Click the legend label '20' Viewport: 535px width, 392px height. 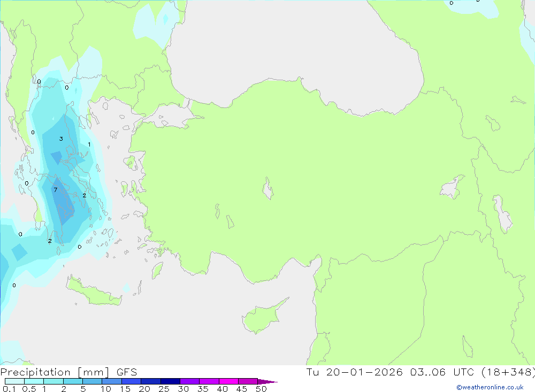[x=144, y=389]
